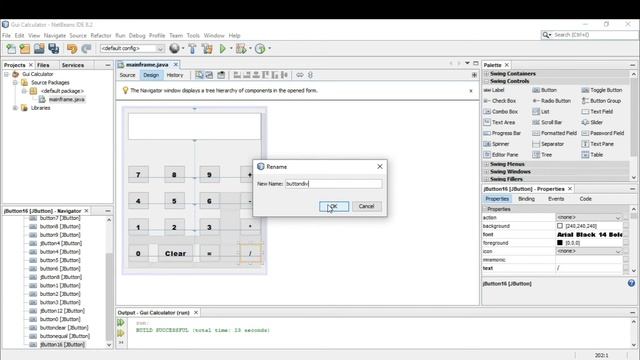Click the Save All toolbar icon

point(53,49)
